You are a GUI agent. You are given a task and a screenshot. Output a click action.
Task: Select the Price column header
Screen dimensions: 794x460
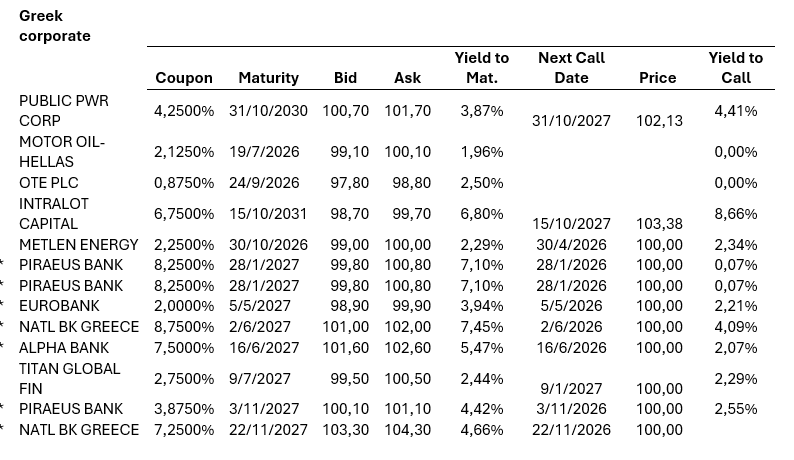pyautogui.click(x=657, y=78)
